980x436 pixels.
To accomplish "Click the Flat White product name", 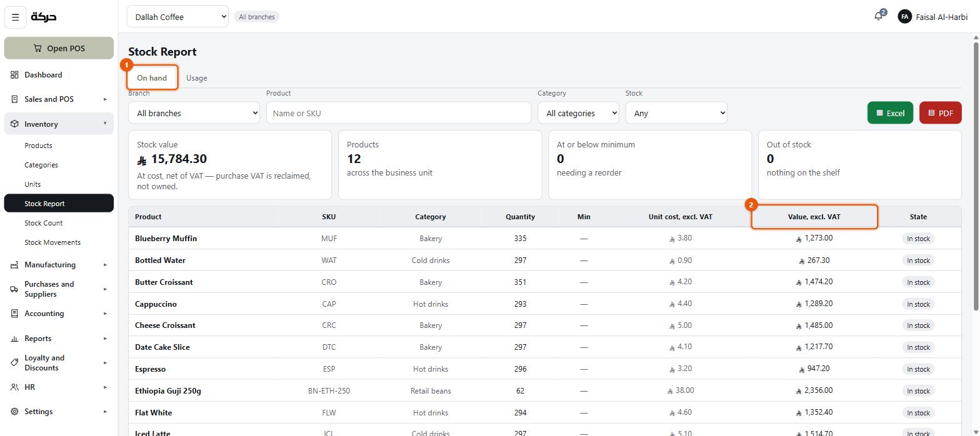I will [x=153, y=413].
